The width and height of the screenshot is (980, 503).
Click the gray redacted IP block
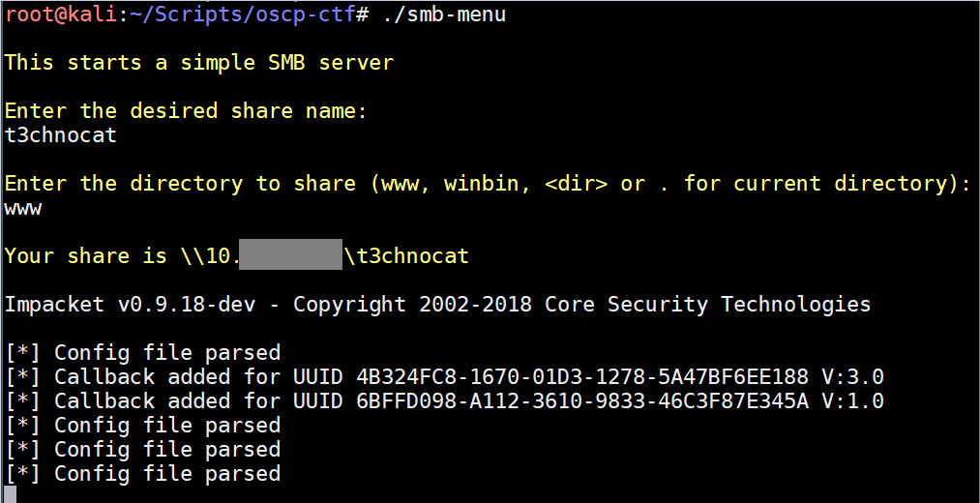[290, 254]
